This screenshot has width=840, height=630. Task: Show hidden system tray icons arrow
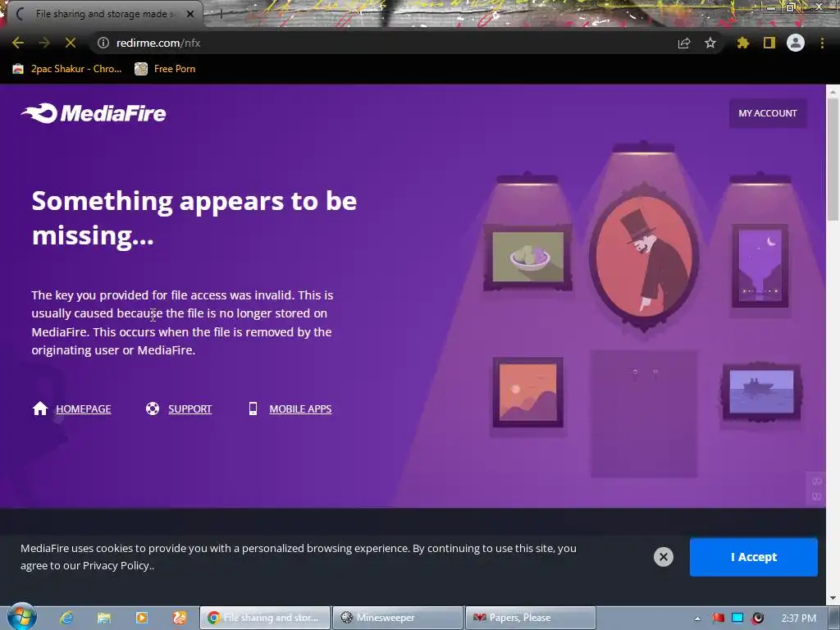click(697, 619)
